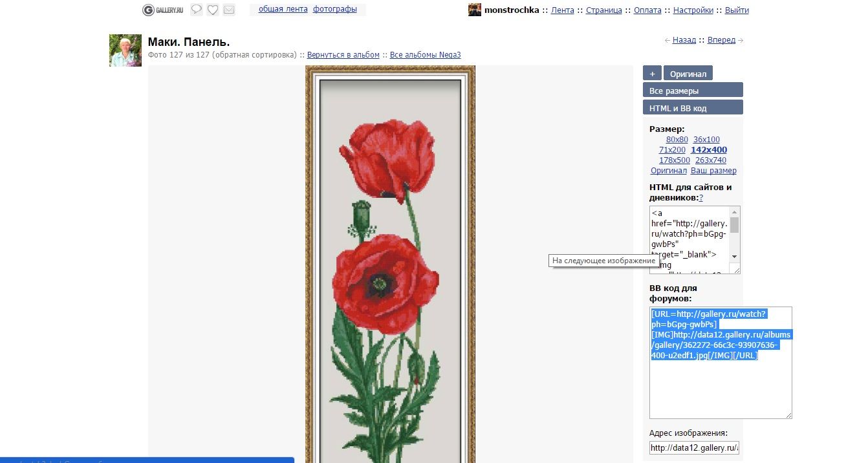Expand the Все размеры section
The height and width of the screenshot is (463, 868).
[x=693, y=91]
